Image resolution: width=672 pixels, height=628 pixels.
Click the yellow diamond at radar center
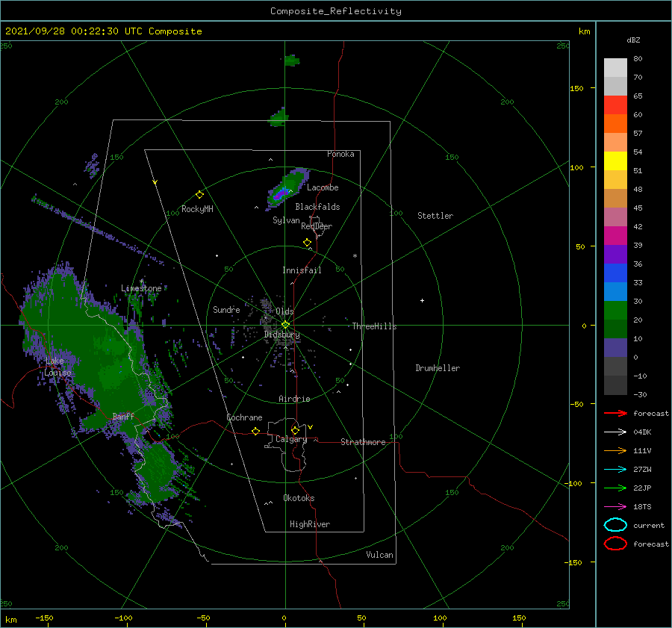[285, 325]
